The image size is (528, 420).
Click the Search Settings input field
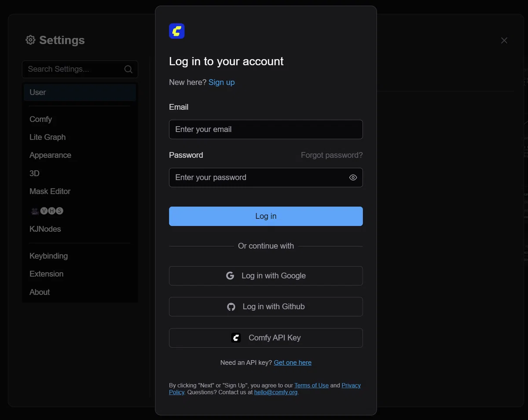click(80, 69)
